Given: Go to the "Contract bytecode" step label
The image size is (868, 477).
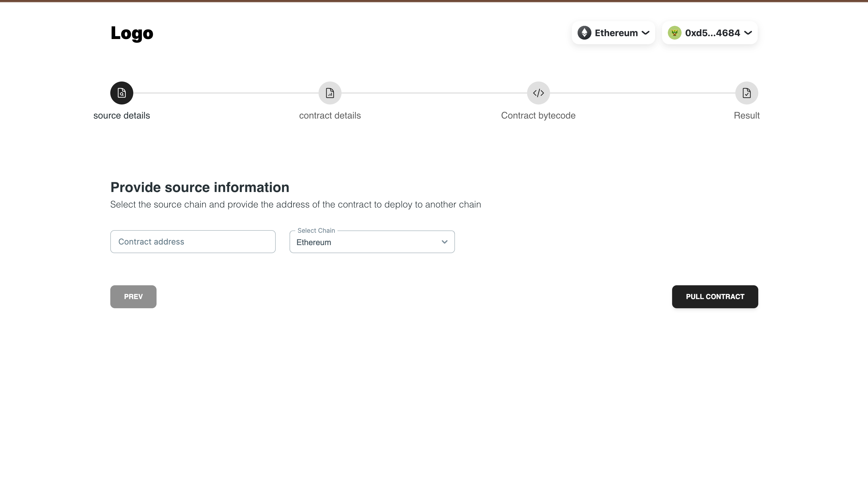Looking at the screenshot, I should 538,115.
